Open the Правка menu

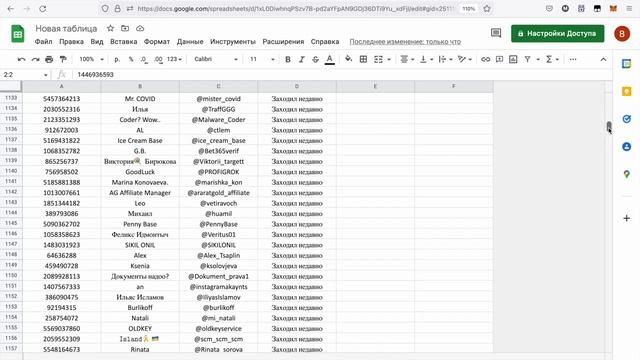click(x=71, y=42)
